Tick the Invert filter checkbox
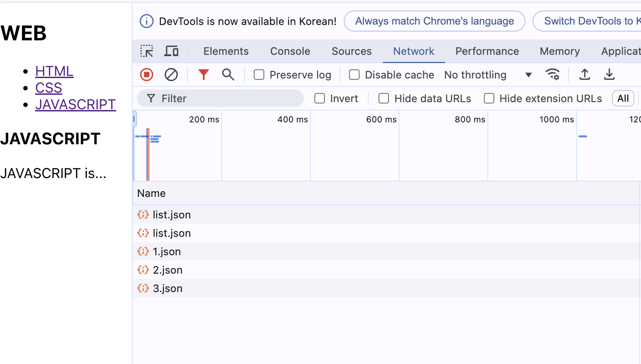This screenshot has width=641, height=364. [x=320, y=99]
